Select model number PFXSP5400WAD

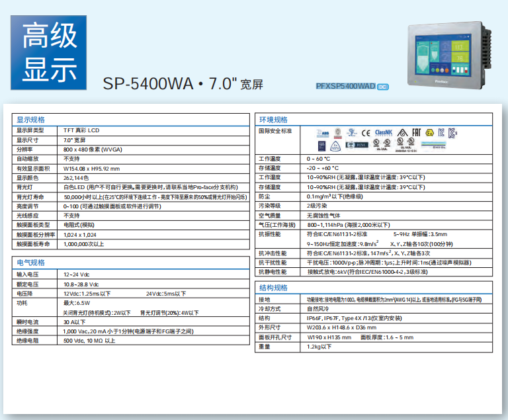point(345,86)
